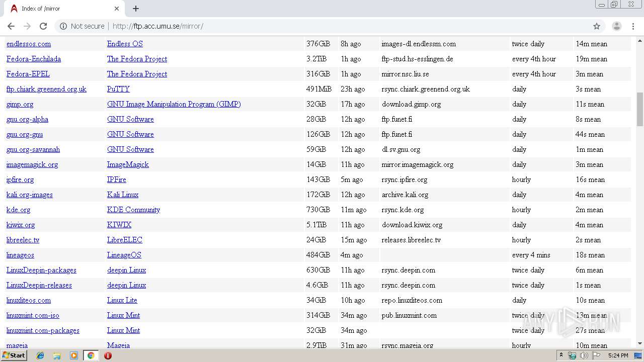Open the Fedora-EPEL directory link
Viewport: 644px width, 362px height.
pos(28,74)
